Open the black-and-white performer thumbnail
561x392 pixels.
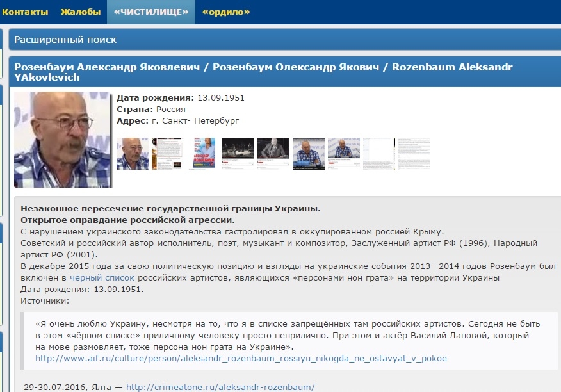(273, 154)
